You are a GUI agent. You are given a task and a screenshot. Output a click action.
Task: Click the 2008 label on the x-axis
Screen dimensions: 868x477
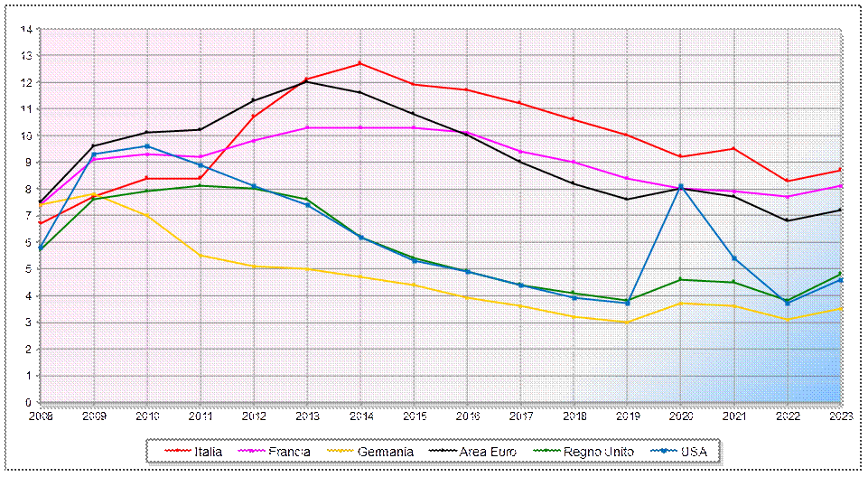41,416
